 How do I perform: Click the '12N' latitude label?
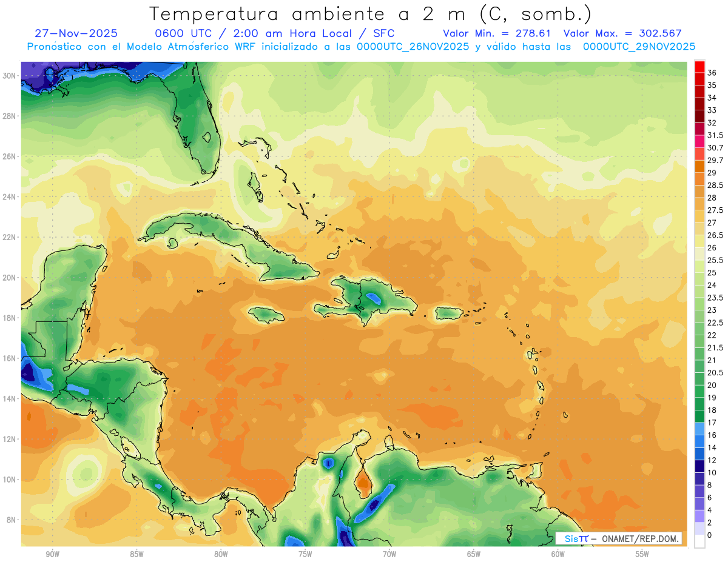[x=10, y=439]
